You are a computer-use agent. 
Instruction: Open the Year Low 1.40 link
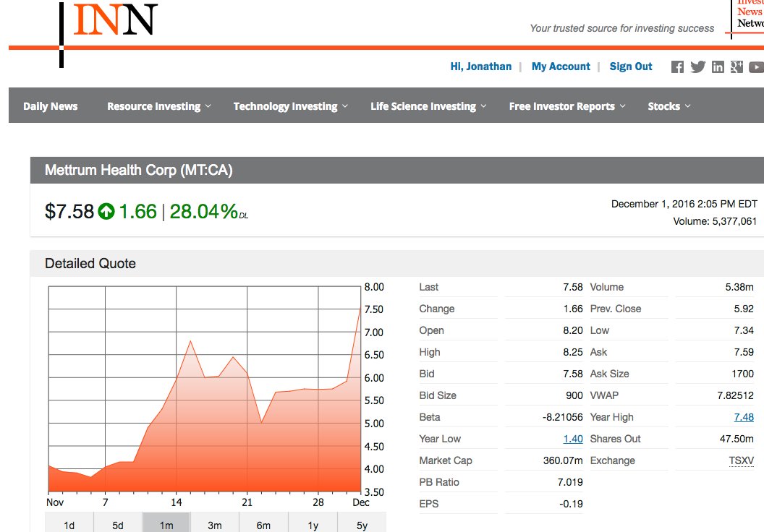pyautogui.click(x=573, y=439)
